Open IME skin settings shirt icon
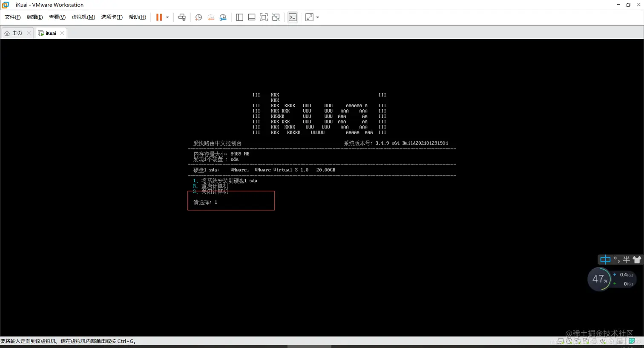644x348 pixels. 637,260
